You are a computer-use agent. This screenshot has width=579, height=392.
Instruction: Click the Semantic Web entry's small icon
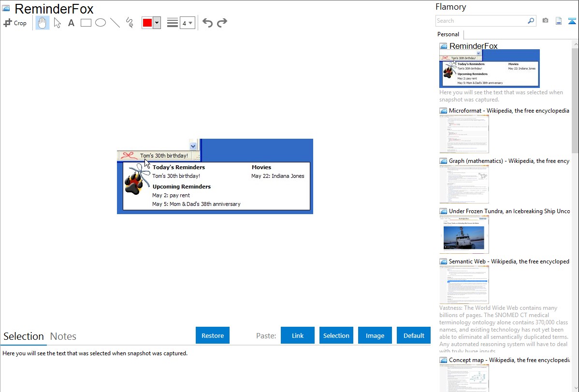click(443, 261)
